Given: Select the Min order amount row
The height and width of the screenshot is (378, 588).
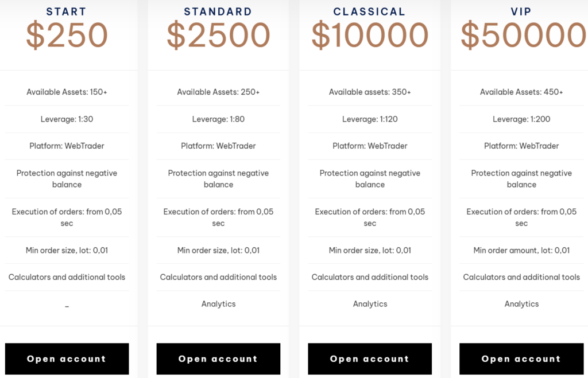Looking at the screenshot, I should click(x=521, y=250).
